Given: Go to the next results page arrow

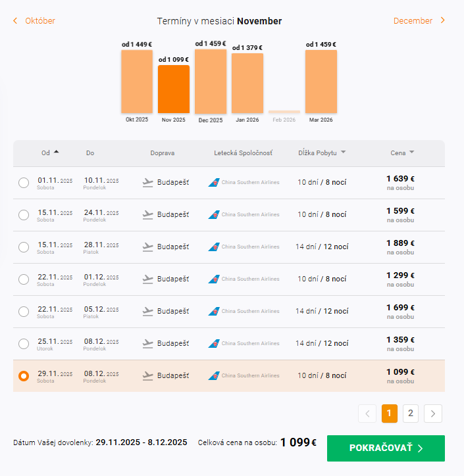Looking at the screenshot, I should tap(433, 413).
